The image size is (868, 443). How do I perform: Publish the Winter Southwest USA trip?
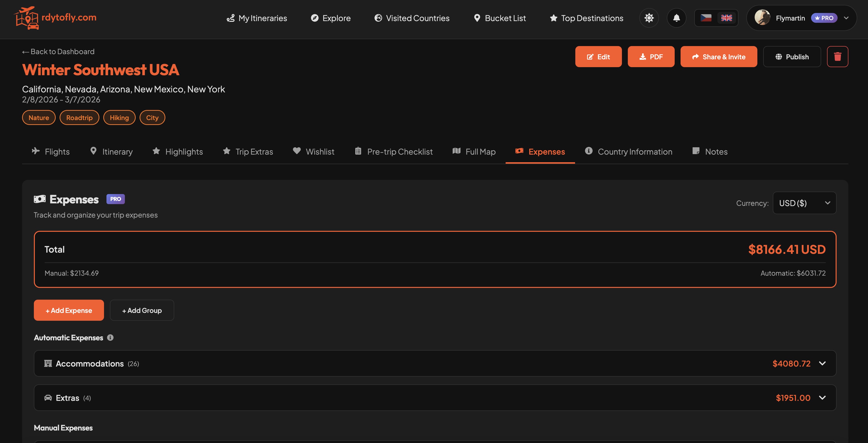pyautogui.click(x=792, y=57)
